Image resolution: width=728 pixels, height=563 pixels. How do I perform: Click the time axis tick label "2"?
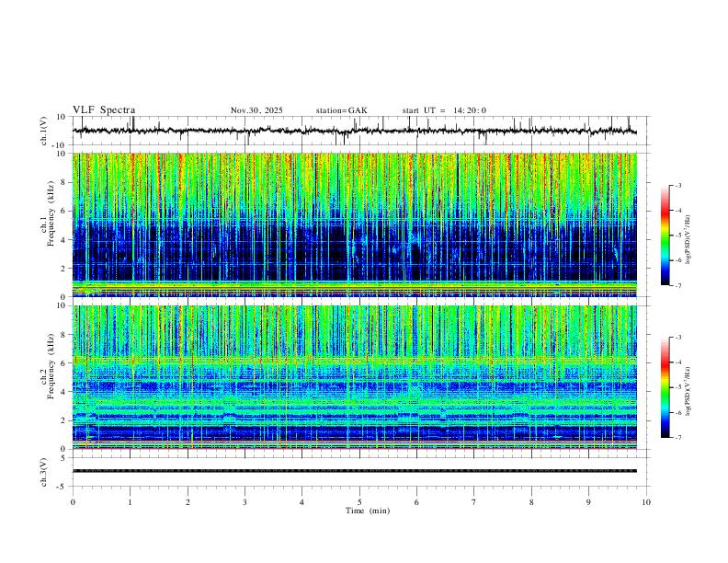188,502
